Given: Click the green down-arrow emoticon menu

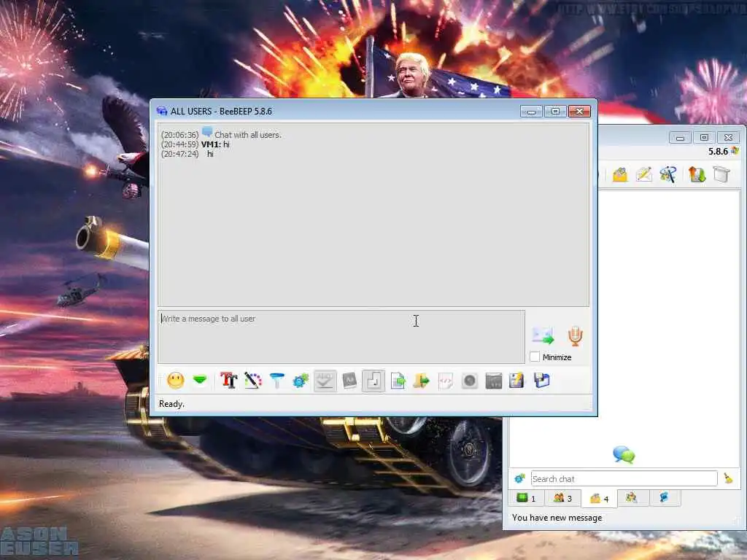Looking at the screenshot, I should click(x=200, y=380).
